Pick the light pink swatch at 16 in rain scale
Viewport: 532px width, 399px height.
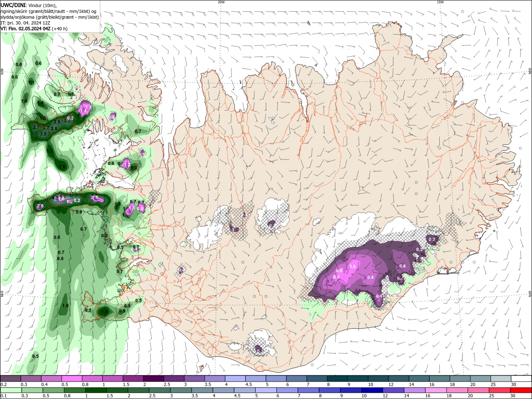[436, 390]
